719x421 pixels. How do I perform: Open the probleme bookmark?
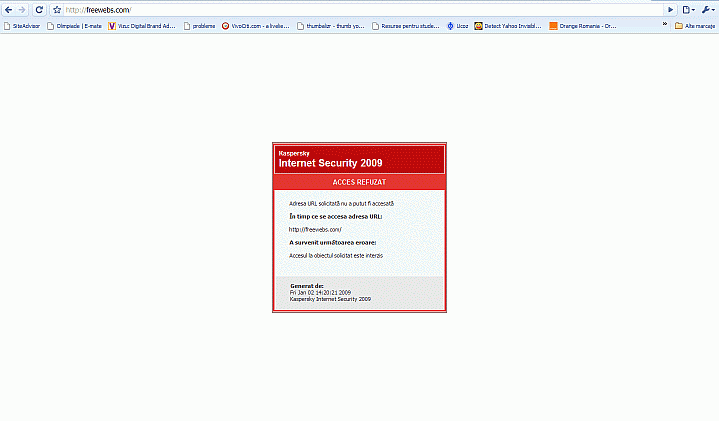[x=199, y=26]
